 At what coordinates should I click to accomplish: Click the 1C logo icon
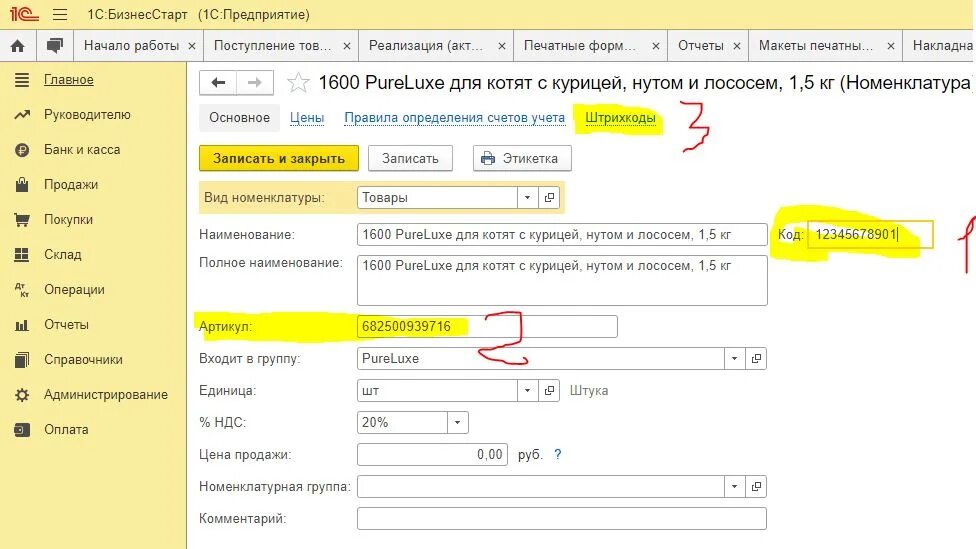point(24,13)
